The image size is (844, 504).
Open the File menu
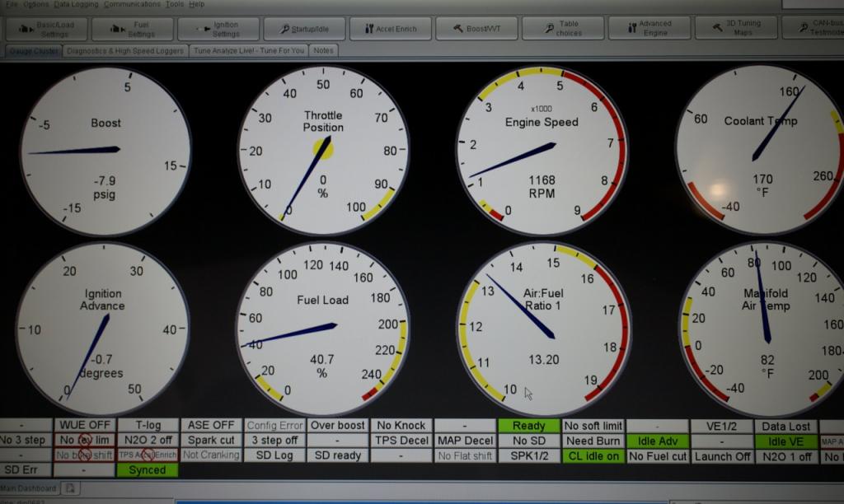tap(12, 4)
